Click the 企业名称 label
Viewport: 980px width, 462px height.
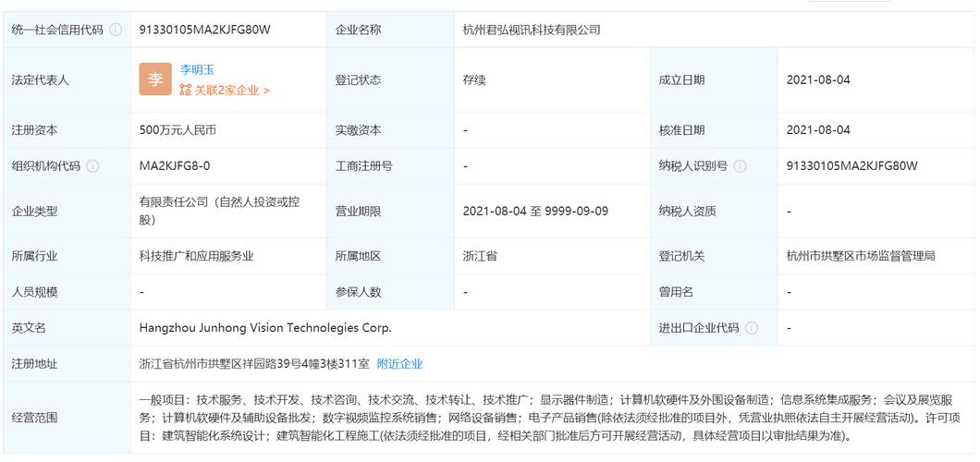358,30
